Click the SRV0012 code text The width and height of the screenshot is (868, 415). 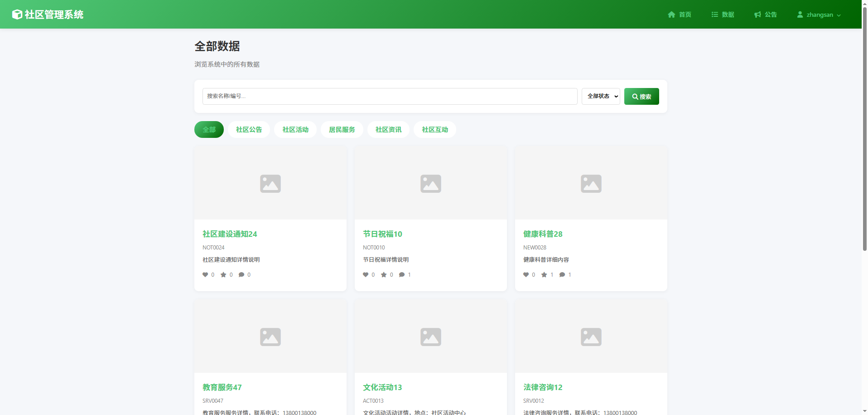click(x=534, y=401)
